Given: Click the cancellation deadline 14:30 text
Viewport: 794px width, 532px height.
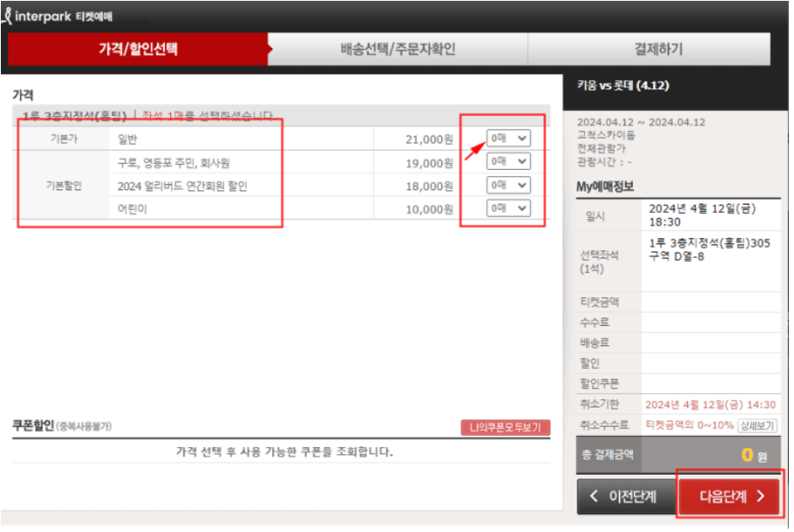Looking at the screenshot, I should coord(712,406).
